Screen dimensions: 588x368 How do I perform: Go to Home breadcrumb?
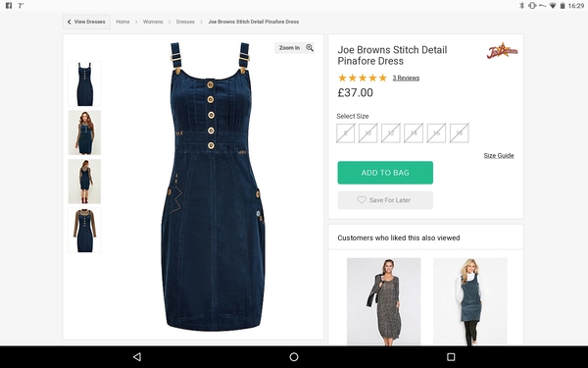click(122, 22)
